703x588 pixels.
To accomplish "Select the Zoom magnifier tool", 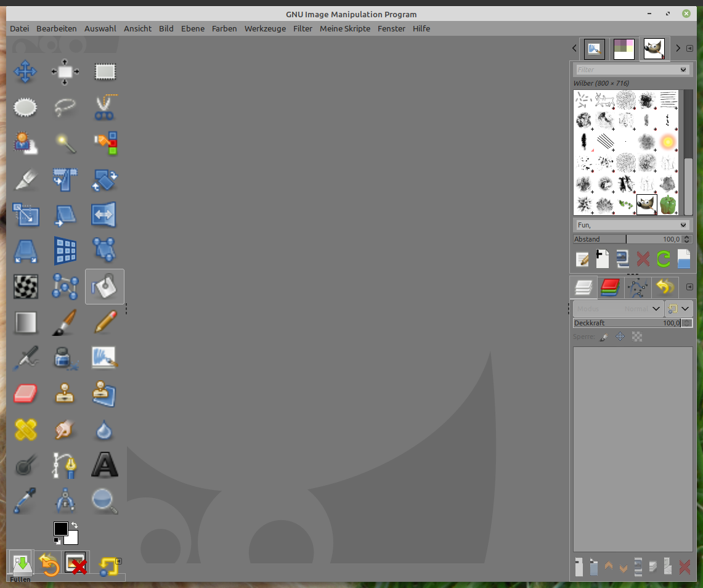I will [105, 500].
